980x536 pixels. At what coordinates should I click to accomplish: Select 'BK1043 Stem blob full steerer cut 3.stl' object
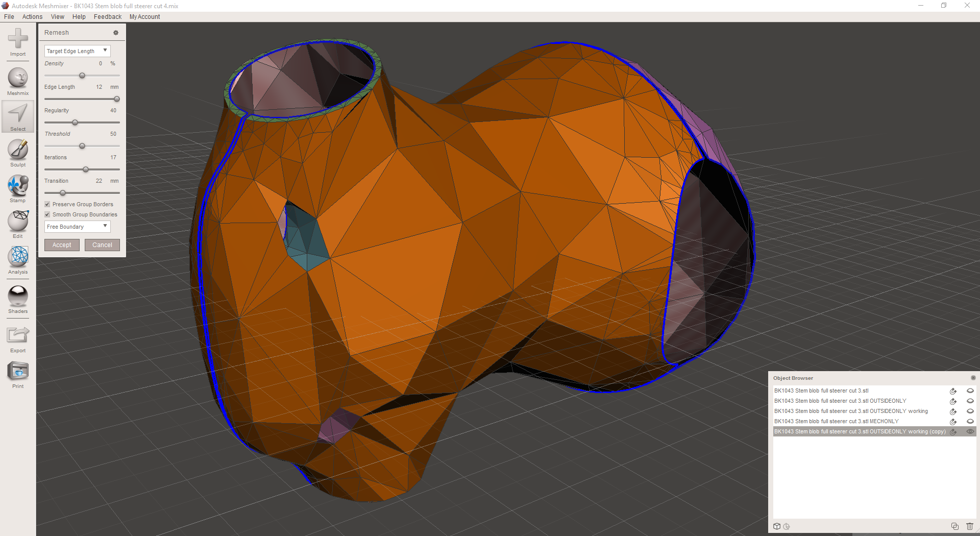pyautogui.click(x=821, y=391)
